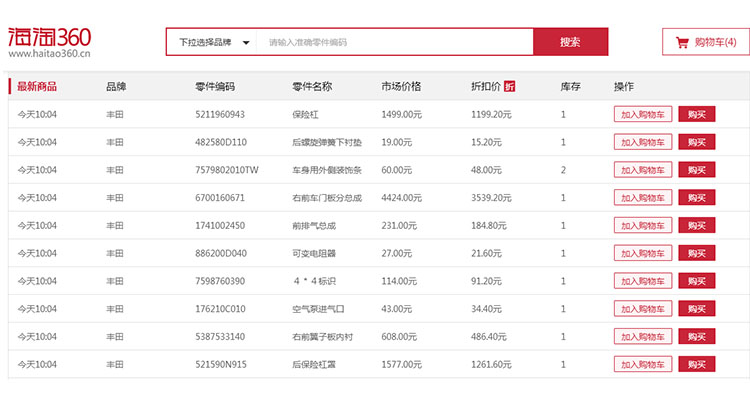The height and width of the screenshot is (398, 750).
Task: Select the 最新商品 tab heading
Action: point(37,87)
